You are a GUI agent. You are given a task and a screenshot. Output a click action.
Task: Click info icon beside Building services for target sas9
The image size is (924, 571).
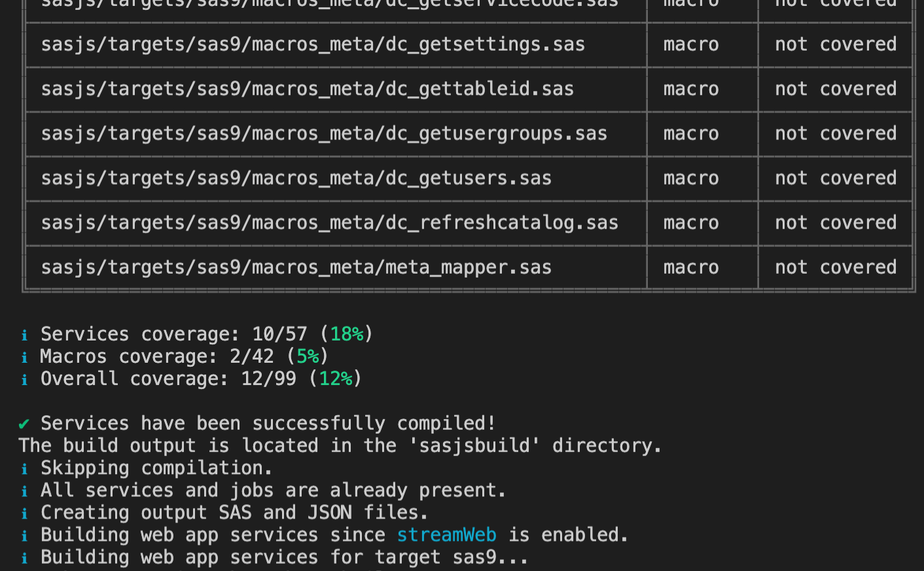[x=24, y=558]
